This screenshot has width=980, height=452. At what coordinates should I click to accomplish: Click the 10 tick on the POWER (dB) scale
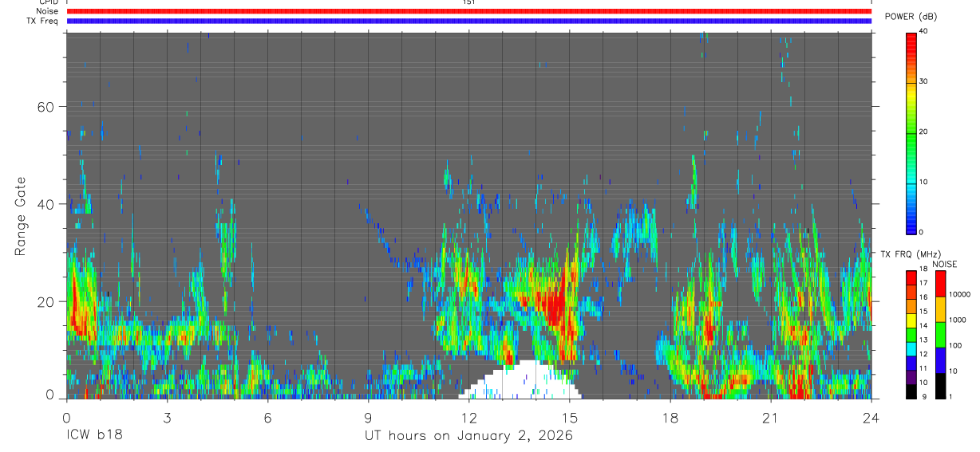click(x=924, y=182)
